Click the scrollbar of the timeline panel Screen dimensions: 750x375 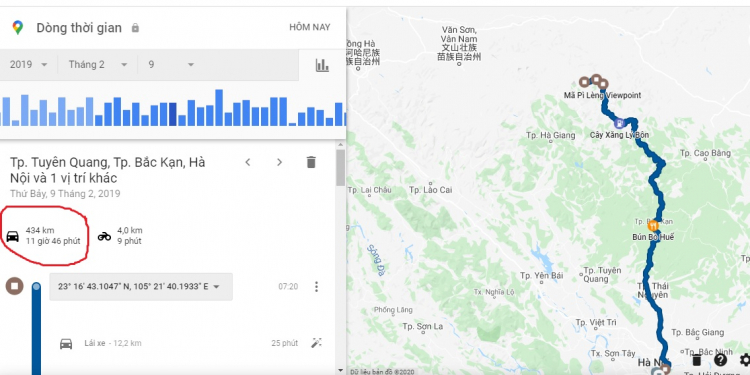(340, 167)
